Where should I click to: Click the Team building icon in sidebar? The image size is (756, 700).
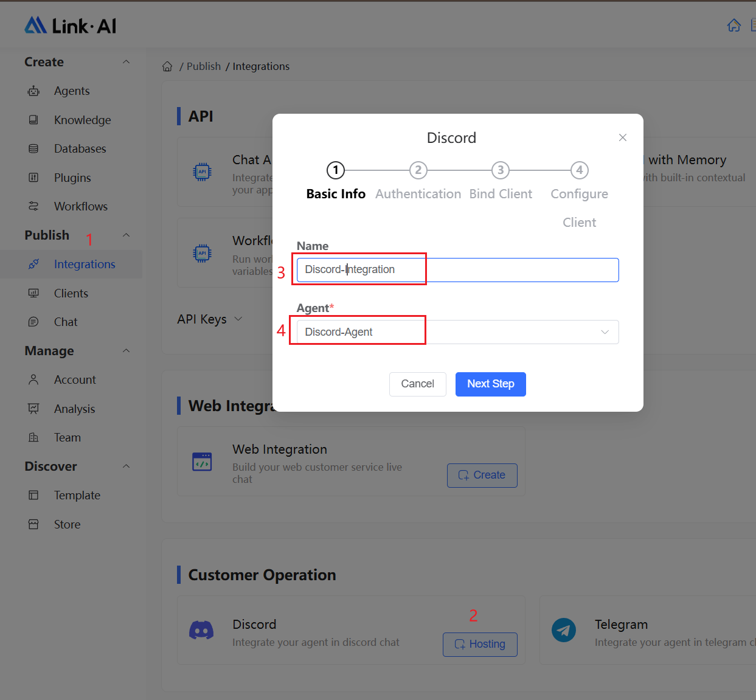[33, 437]
